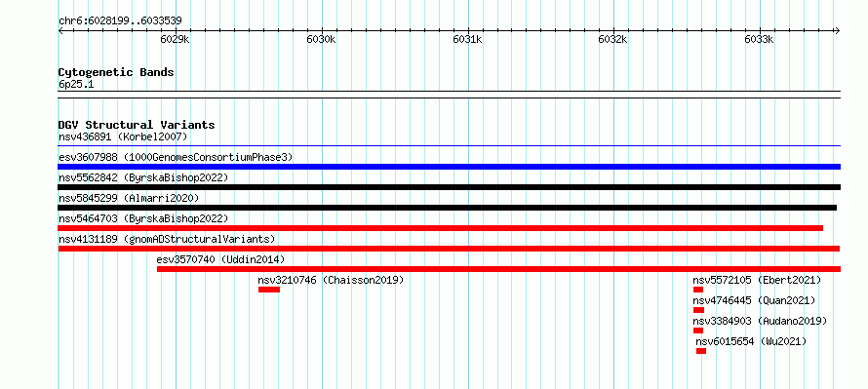Click the 6030k ruler position

(x=322, y=39)
